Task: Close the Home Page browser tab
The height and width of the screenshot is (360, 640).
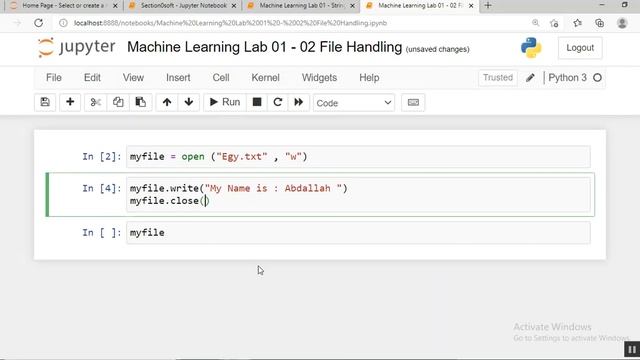Action: click(x=115, y=6)
